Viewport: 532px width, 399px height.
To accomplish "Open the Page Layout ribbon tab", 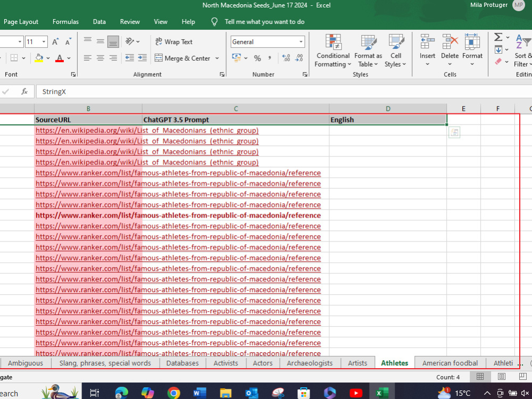I will (x=21, y=22).
